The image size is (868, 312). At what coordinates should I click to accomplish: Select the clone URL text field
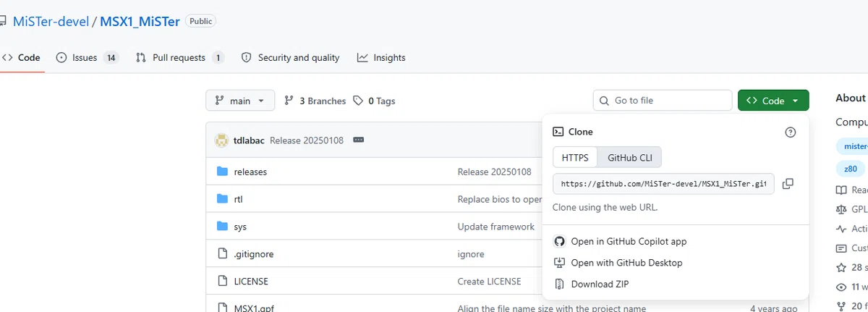[663, 184]
